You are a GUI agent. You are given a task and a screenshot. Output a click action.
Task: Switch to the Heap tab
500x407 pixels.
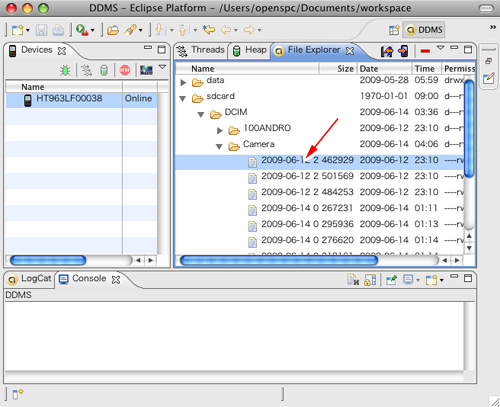(250, 50)
